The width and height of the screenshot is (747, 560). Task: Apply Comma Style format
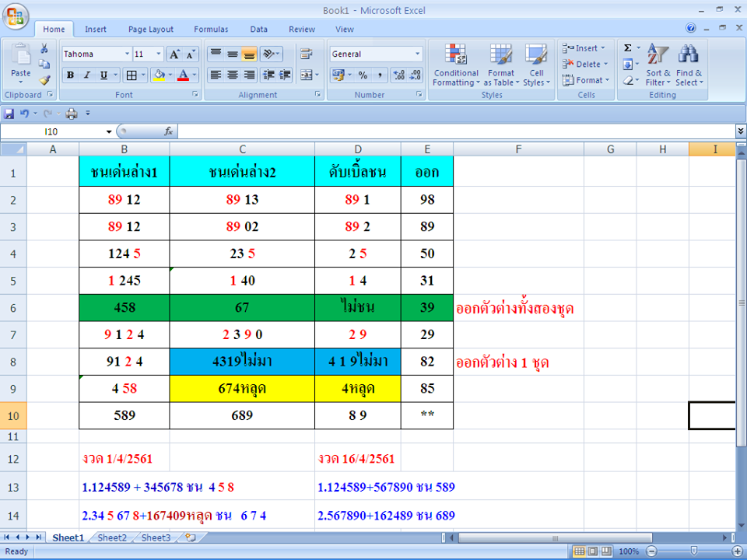coord(379,75)
